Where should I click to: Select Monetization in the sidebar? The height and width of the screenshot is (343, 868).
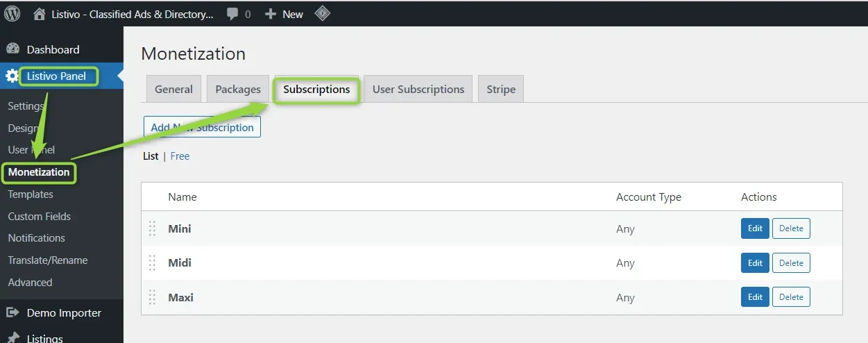click(x=39, y=172)
